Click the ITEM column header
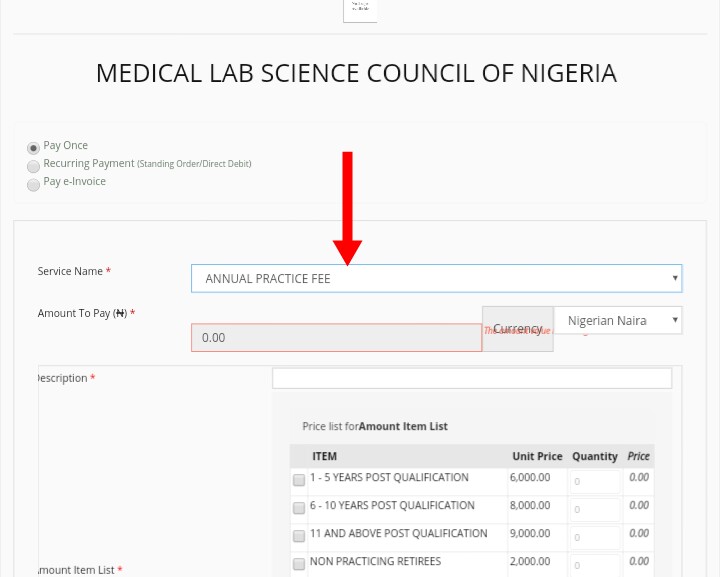Viewport: 720px width, 577px height. tap(324, 456)
